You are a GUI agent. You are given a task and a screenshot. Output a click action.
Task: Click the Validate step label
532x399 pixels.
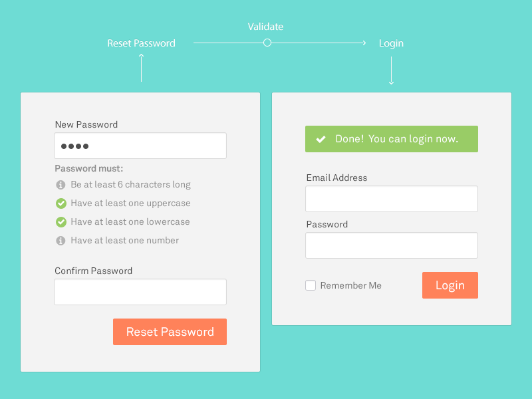tap(266, 27)
